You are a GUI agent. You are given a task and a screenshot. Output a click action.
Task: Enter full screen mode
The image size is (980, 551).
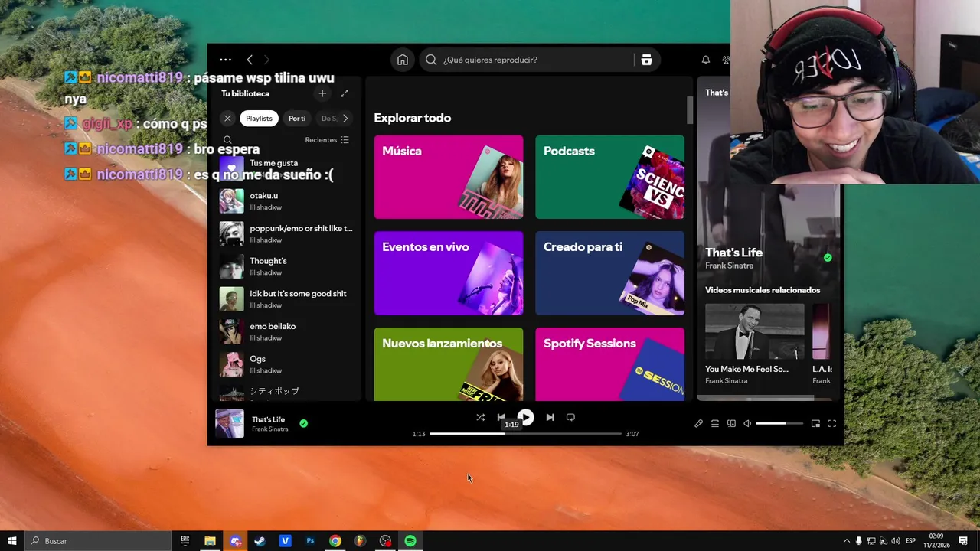pos(831,423)
